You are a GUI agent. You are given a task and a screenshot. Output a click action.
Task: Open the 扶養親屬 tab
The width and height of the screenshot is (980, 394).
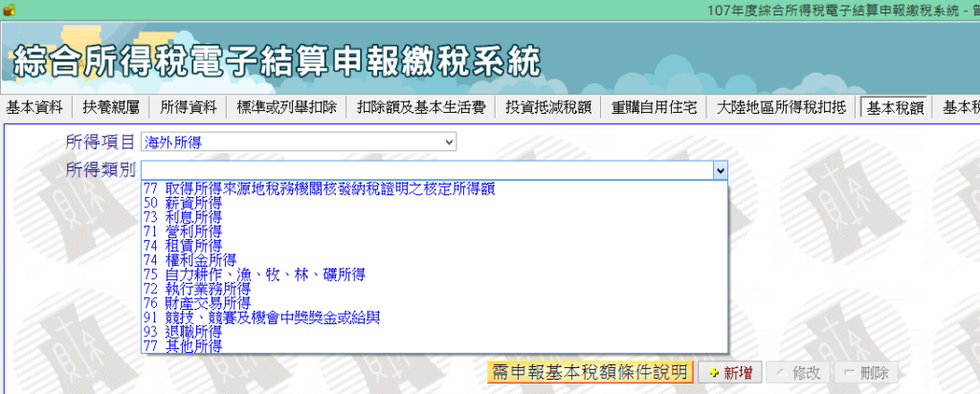click(x=112, y=107)
